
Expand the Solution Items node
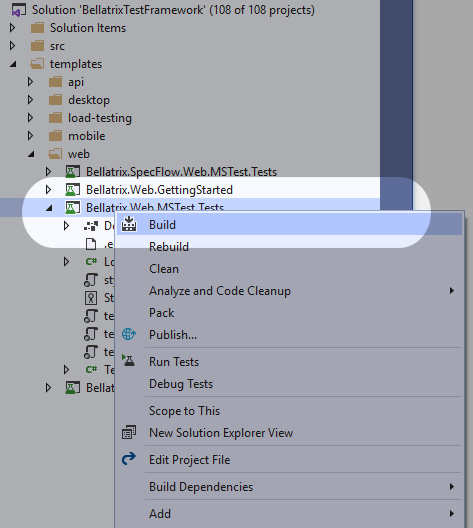(12, 28)
